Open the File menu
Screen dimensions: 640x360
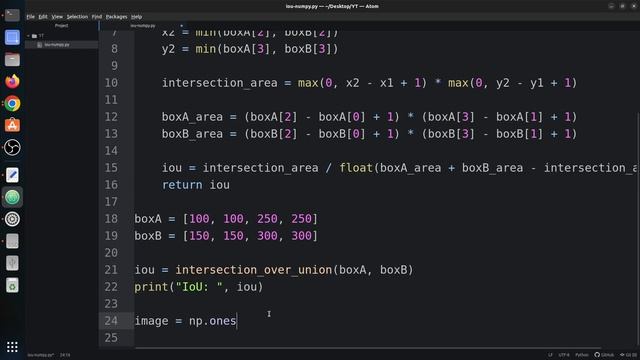31,17
